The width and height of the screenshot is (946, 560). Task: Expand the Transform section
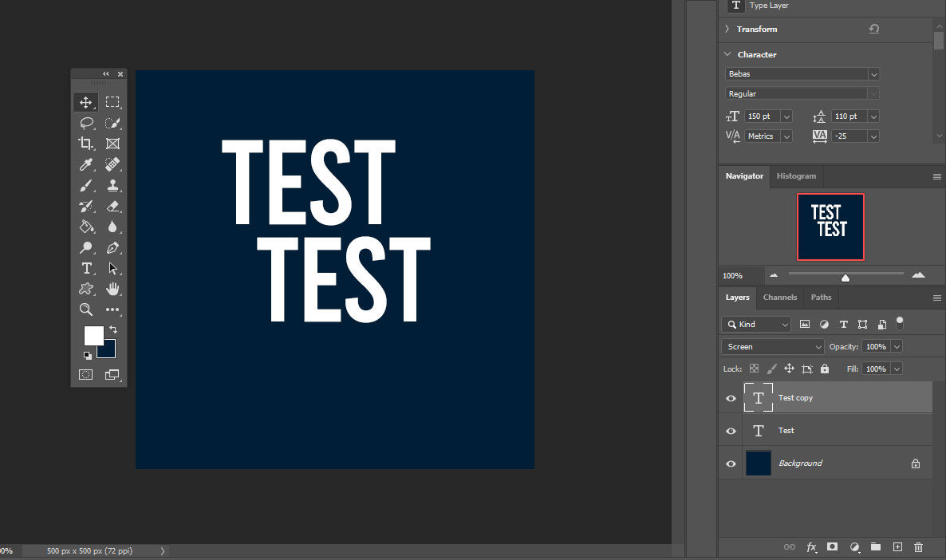click(727, 29)
